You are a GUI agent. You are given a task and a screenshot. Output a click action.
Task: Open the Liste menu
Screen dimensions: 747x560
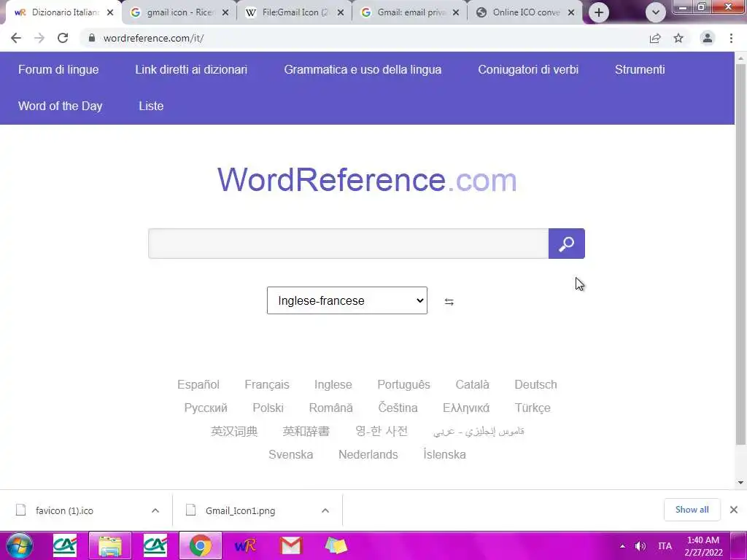pos(151,106)
